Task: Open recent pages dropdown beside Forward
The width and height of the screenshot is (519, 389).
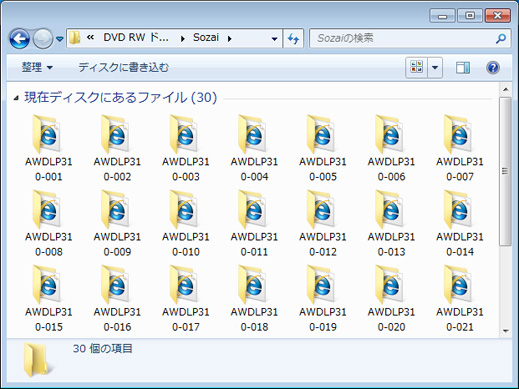Action: pyautogui.click(x=60, y=39)
